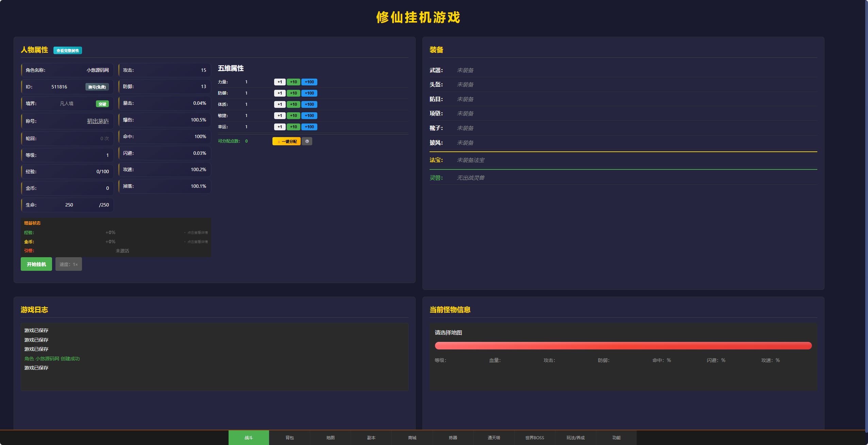Add +1 to 防御 in 五维属性
The height and width of the screenshot is (445, 868).
(x=280, y=93)
